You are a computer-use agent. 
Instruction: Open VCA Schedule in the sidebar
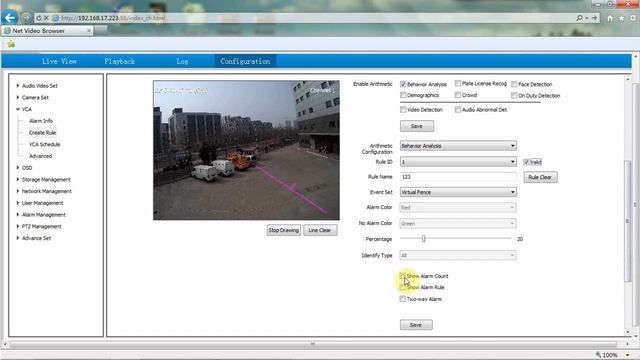tap(44, 144)
